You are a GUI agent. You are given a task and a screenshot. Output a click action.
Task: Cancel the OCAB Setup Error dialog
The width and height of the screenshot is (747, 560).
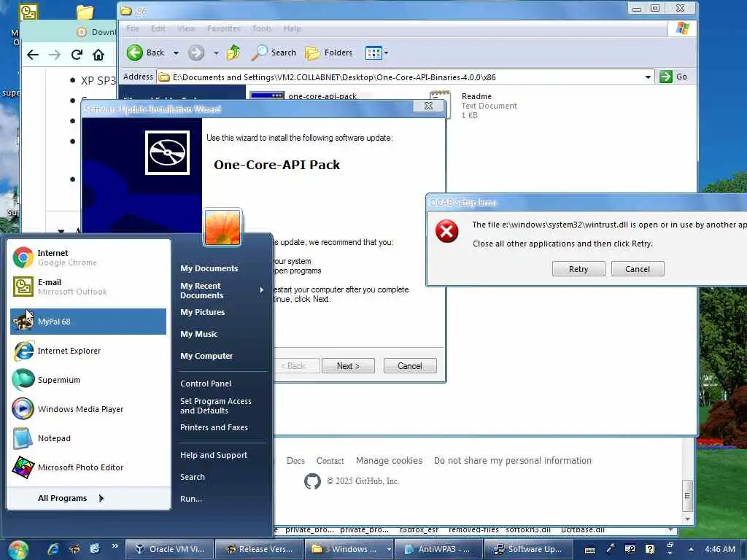coord(638,269)
